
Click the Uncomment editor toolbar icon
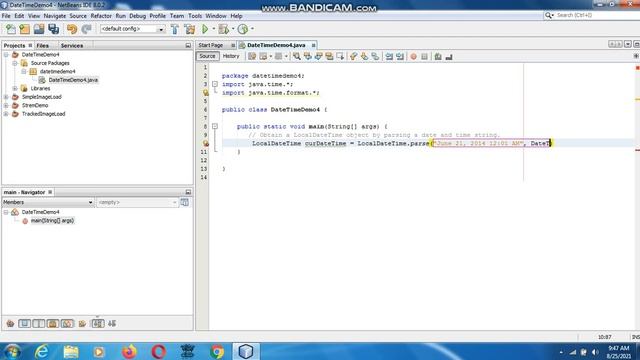click(449, 57)
